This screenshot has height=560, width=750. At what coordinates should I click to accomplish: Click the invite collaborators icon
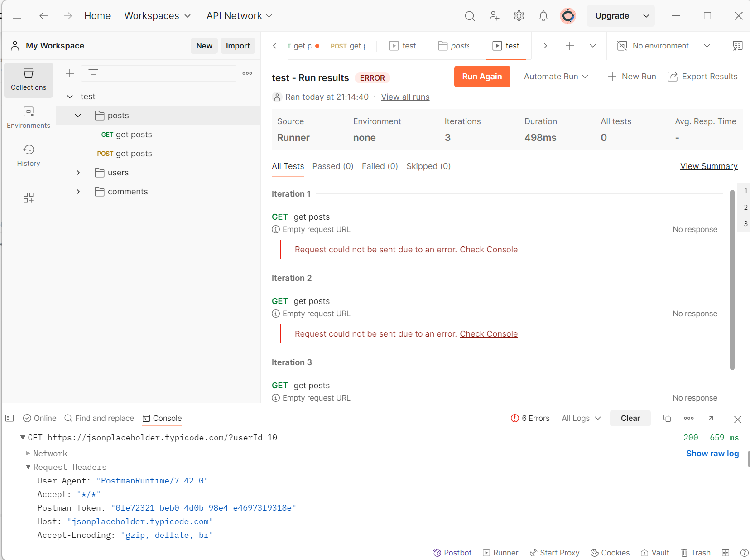[x=495, y=16]
